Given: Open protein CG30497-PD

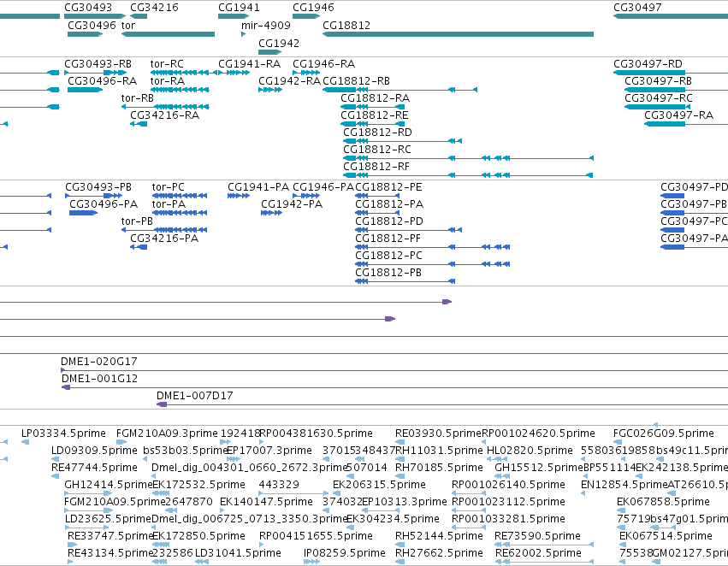Looking at the screenshot, I should pyautogui.click(x=694, y=187).
